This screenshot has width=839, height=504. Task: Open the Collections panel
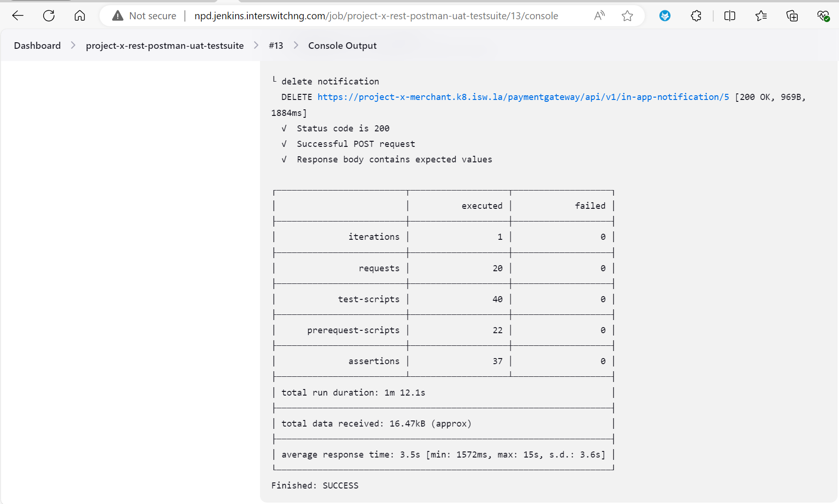pos(792,16)
